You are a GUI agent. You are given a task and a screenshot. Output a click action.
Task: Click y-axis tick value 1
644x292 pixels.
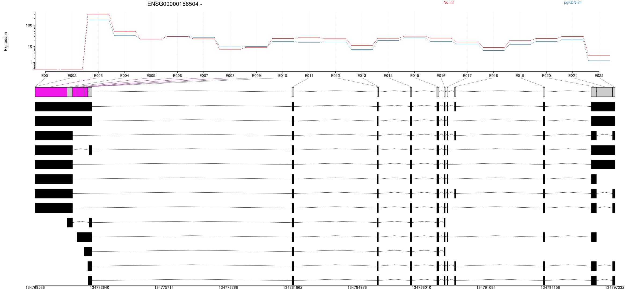[31, 63]
